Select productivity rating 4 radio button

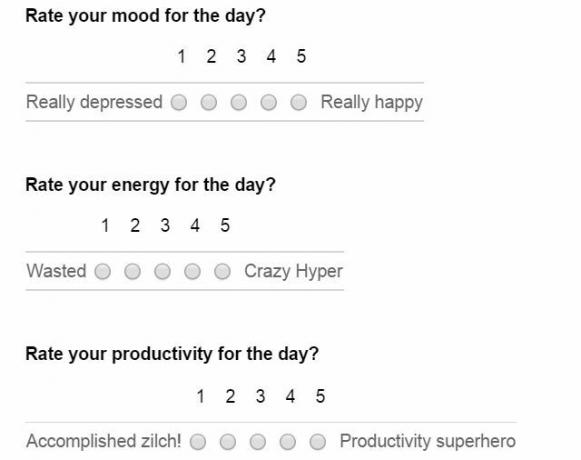288,442
